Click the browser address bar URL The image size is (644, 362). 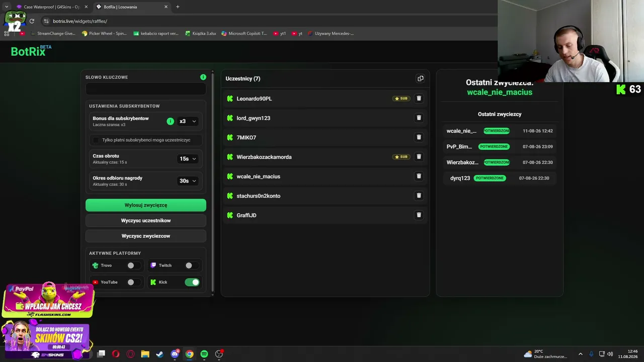[80, 21]
